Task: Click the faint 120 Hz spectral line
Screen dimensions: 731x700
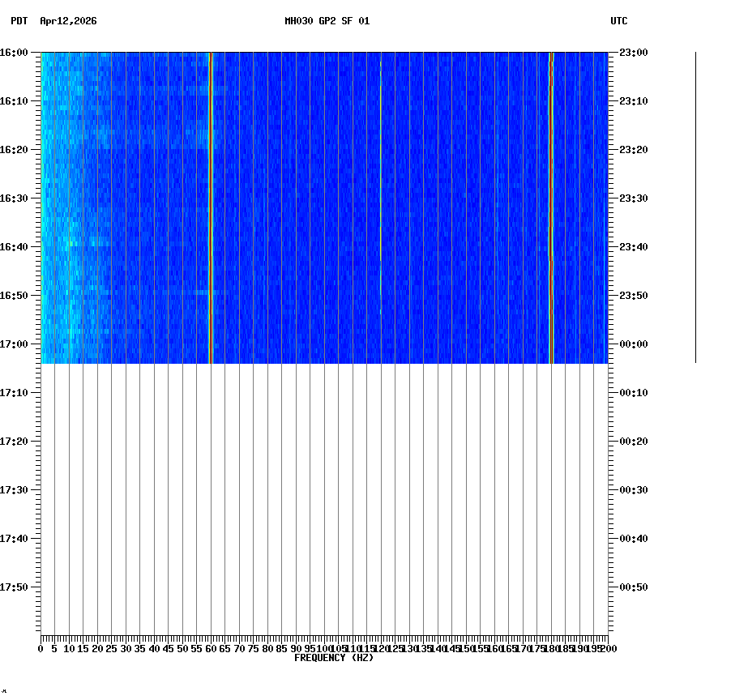Action: pos(379,203)
